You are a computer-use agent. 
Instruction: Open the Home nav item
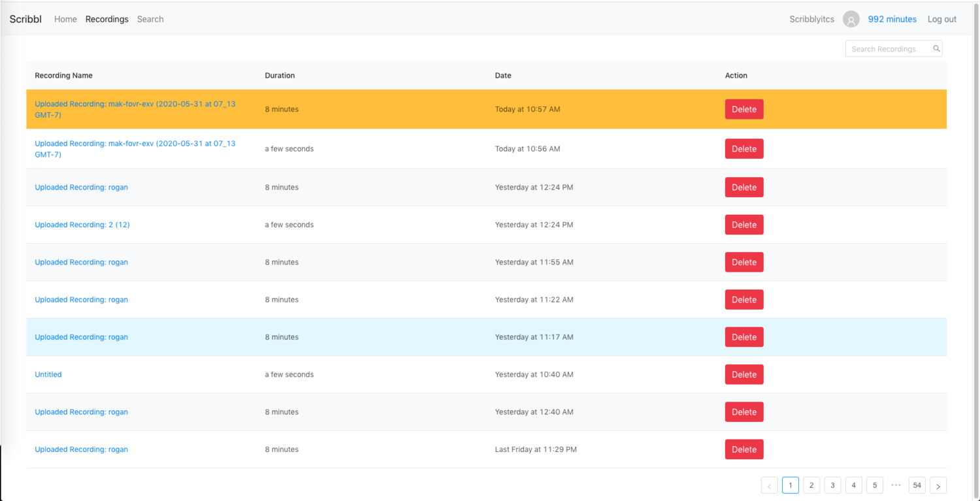[x=65, y=19]
